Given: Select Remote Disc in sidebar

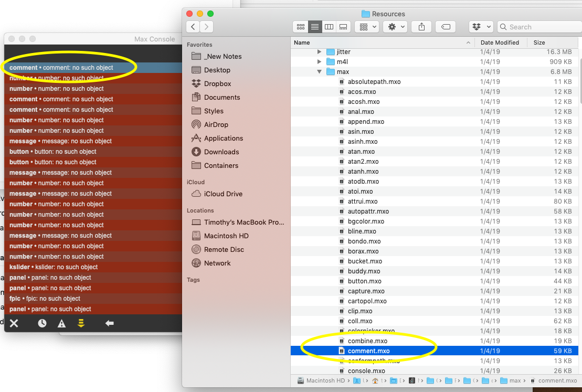Looking at the screenshot, I should point(218,249).
